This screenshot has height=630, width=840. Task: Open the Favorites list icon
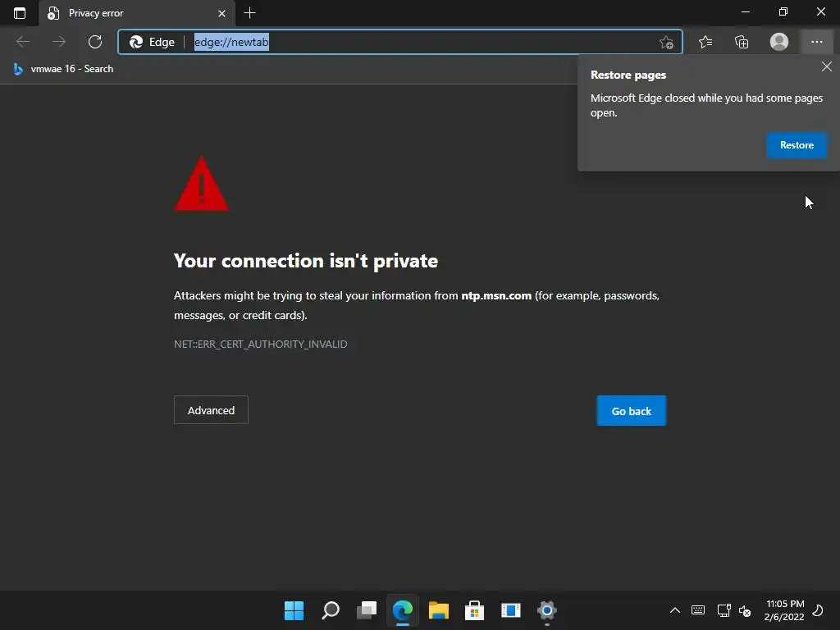(x=705, y=42)
